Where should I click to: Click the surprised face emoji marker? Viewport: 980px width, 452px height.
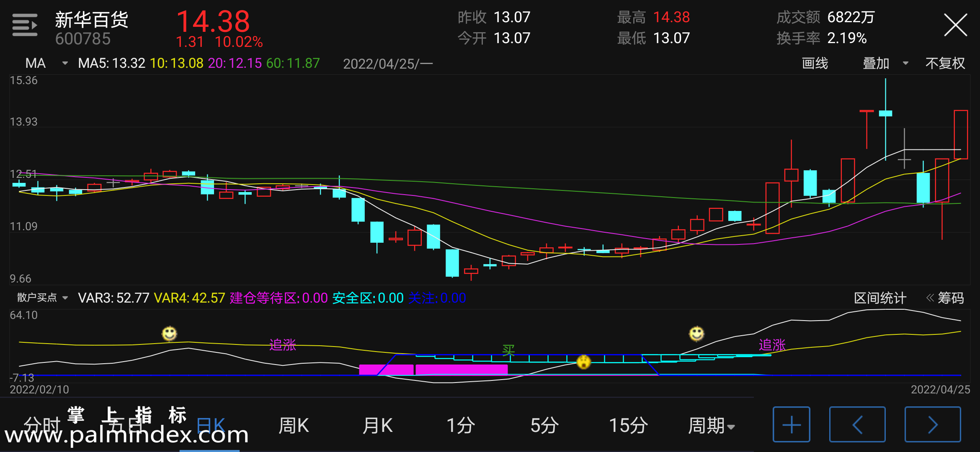click(583, 361)
